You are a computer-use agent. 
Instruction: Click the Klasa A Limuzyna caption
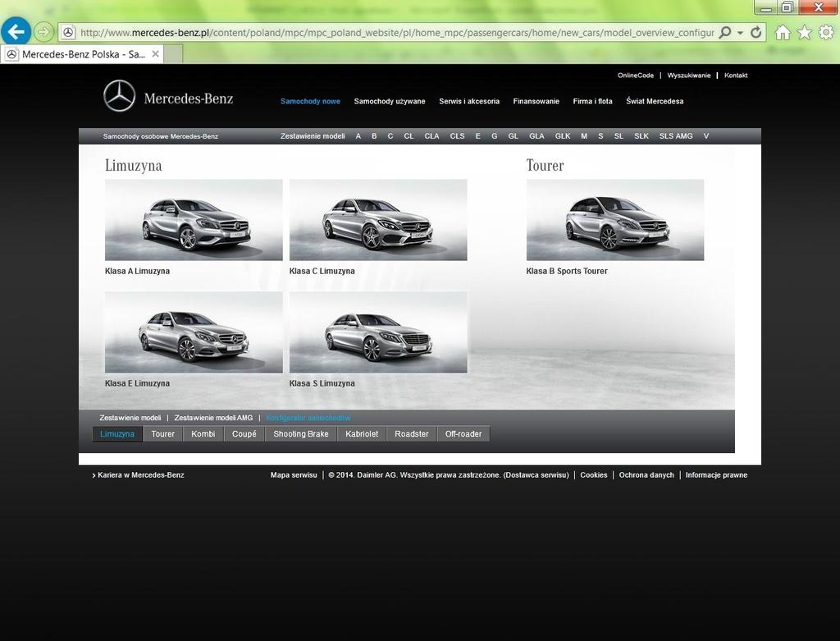coord(137,271)
